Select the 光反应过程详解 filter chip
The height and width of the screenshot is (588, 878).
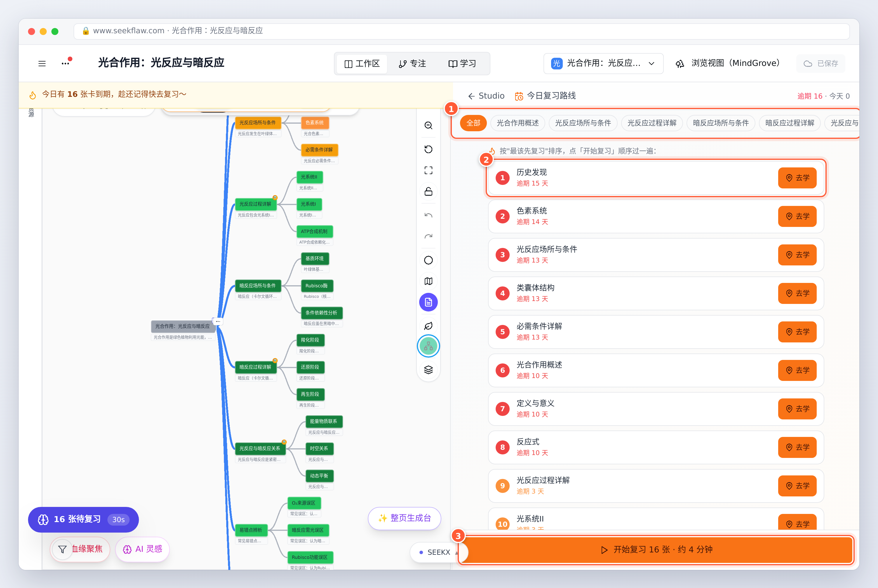point(652,123)
